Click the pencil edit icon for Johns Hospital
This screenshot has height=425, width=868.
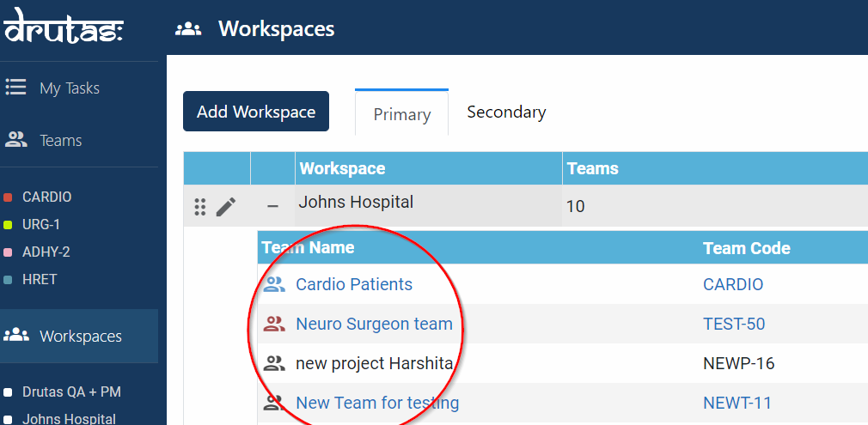(225, 207)
